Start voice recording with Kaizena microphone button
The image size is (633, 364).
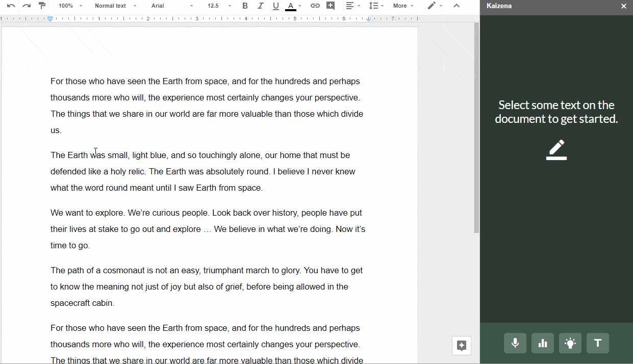(515, 343)
